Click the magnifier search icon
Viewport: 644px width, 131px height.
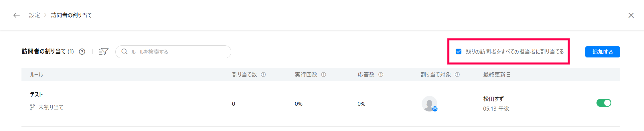[125, 52]
